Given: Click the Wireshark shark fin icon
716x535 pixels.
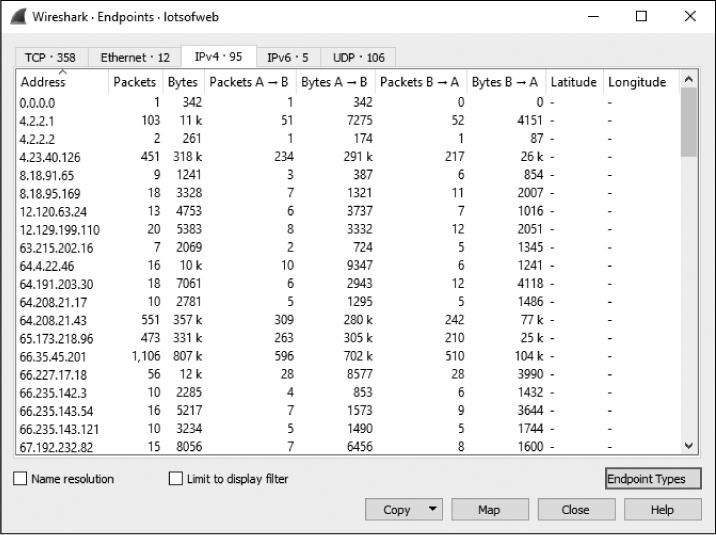Looking at the screenshot, I should click(x=18, y=17).
